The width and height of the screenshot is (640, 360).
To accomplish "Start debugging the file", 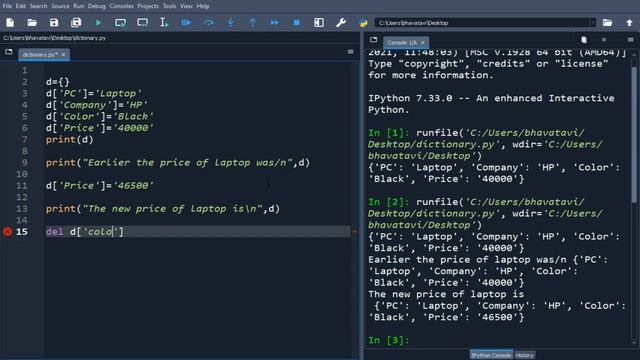I will (186, 23).
